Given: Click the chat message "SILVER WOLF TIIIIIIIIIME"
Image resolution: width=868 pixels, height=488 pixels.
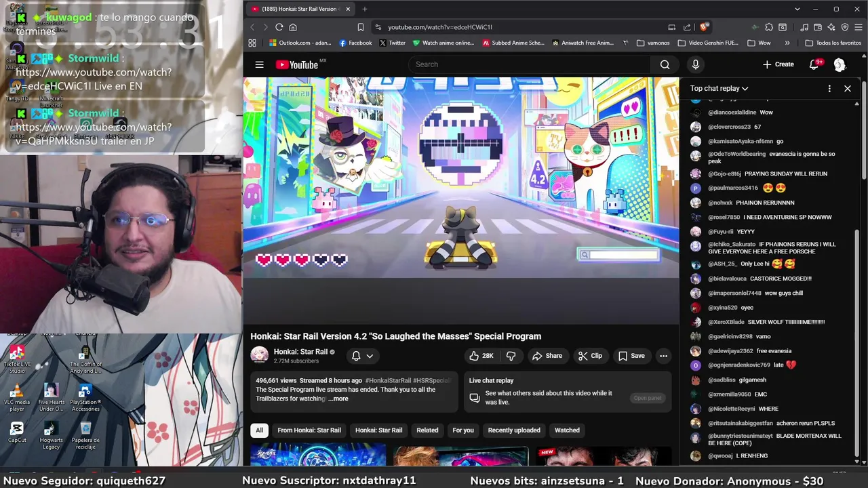Looking at the screenshot, I should tap(786, 322).
